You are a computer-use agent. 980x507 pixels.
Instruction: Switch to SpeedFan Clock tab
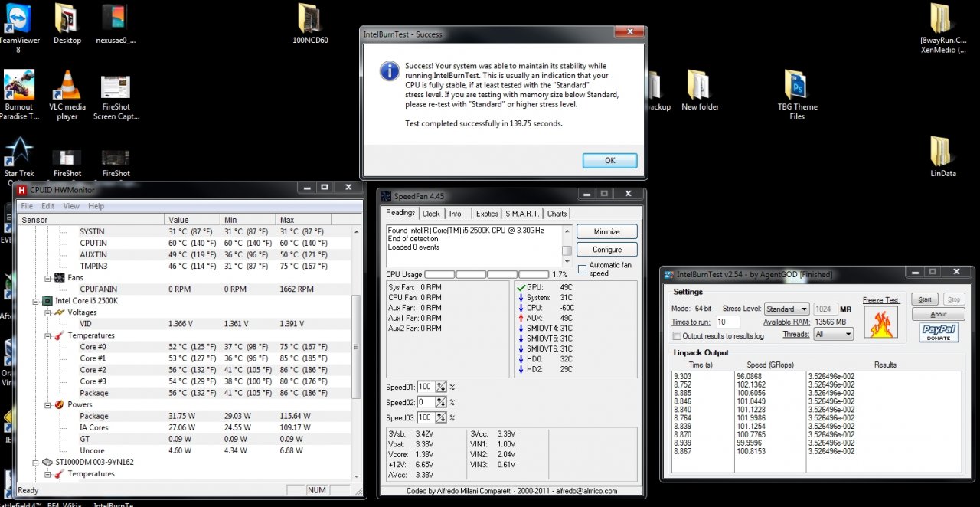(431, 214)
